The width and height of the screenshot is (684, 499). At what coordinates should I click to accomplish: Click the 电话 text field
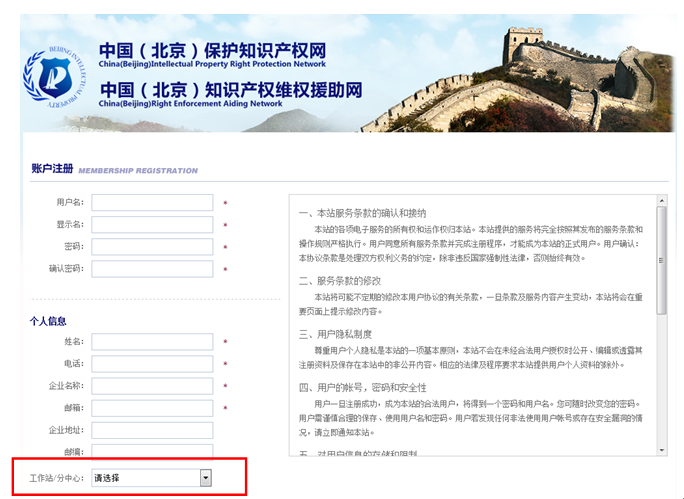click(x=152, y=364)
